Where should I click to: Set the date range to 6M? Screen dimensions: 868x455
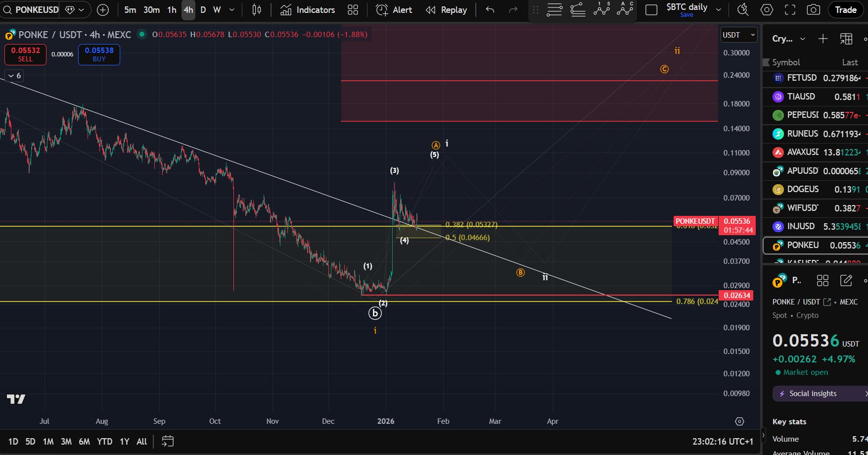85,442
